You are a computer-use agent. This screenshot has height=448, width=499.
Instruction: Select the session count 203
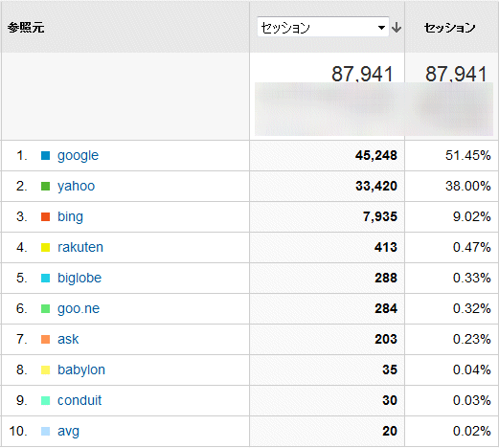coord(386,339)
